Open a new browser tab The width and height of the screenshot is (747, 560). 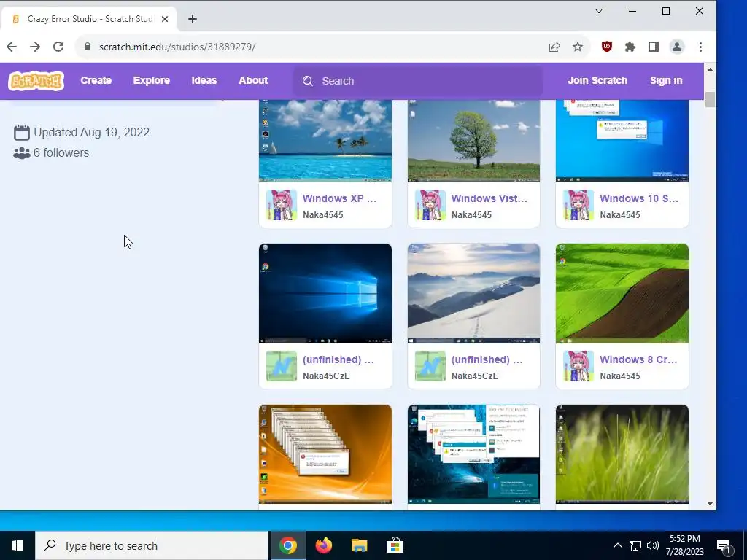(x=193, y=19)
